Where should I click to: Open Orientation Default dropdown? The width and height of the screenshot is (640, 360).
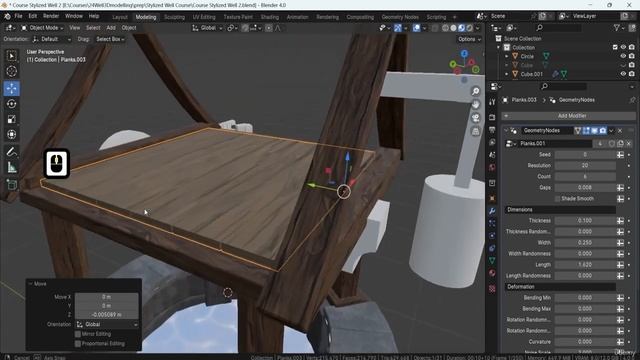(x=52, y=39)
